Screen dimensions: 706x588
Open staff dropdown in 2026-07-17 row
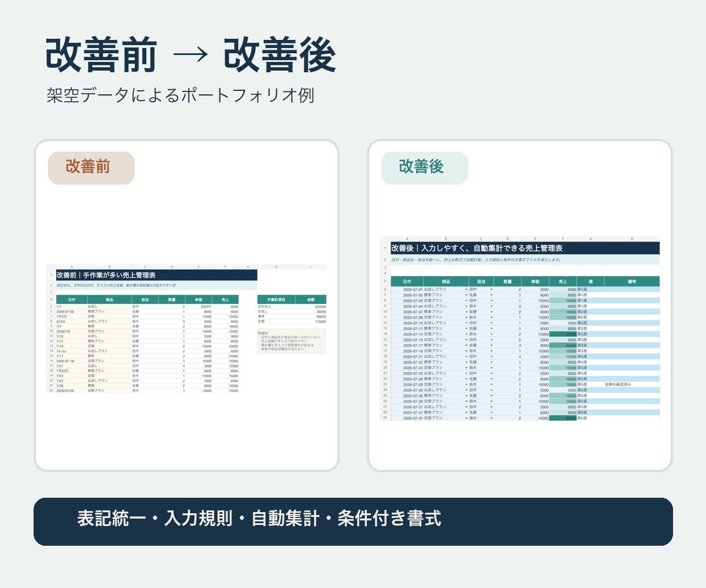click(491, 346)
